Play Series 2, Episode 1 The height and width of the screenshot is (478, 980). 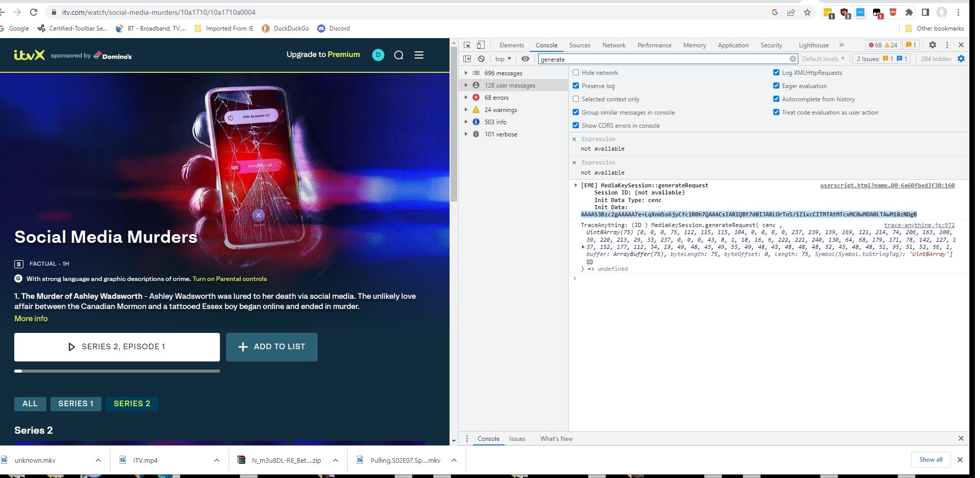[x=117, y=347]
